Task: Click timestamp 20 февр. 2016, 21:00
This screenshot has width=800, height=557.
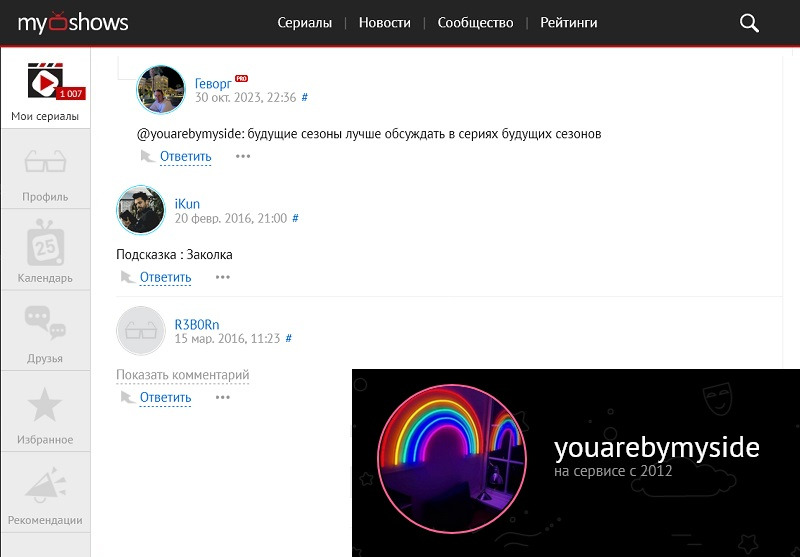Action: (231, 218)
